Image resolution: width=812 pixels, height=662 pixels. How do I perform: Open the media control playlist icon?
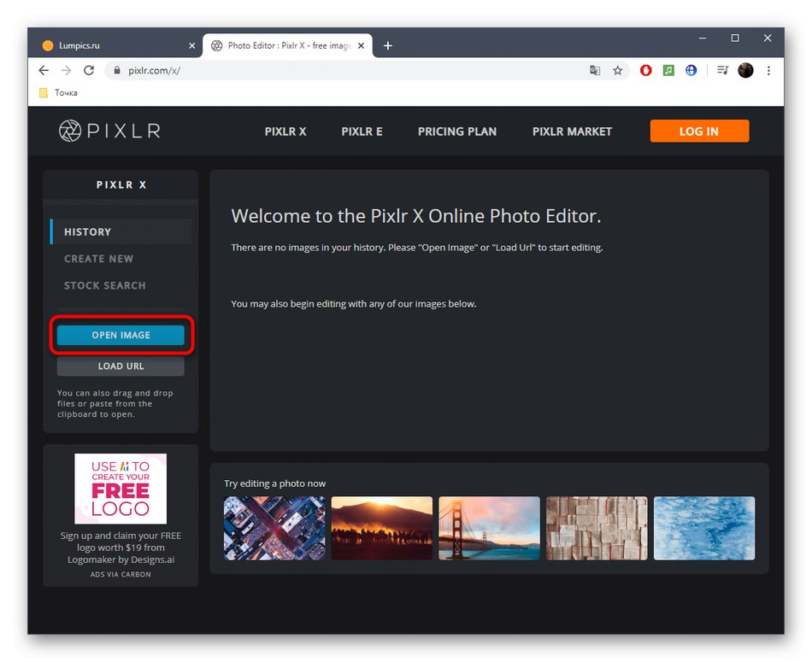pyautogui.click(x=722, y=70)
